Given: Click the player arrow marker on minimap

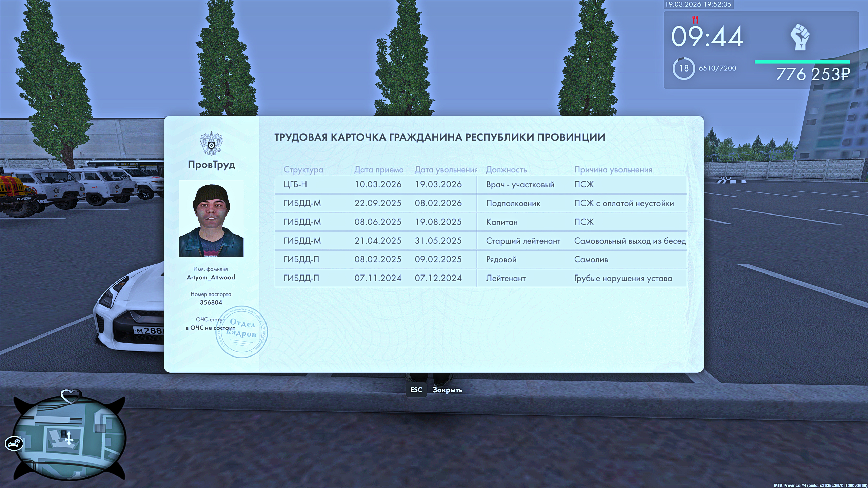Looking at the screenshot, I should (69, 440).
